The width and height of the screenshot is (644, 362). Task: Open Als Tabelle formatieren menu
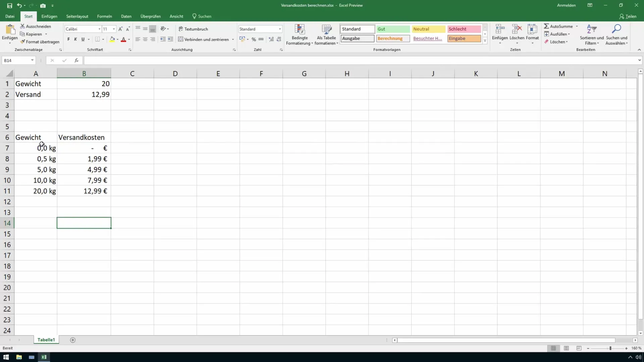tap(326, 35)
